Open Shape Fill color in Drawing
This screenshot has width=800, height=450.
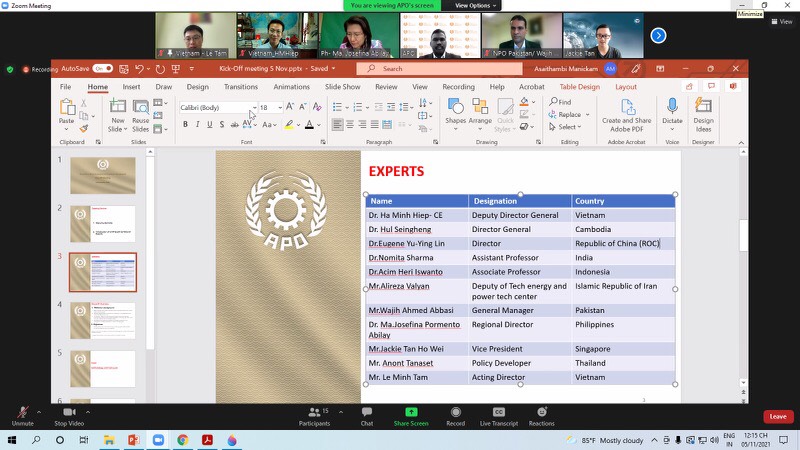click(524, 102)
